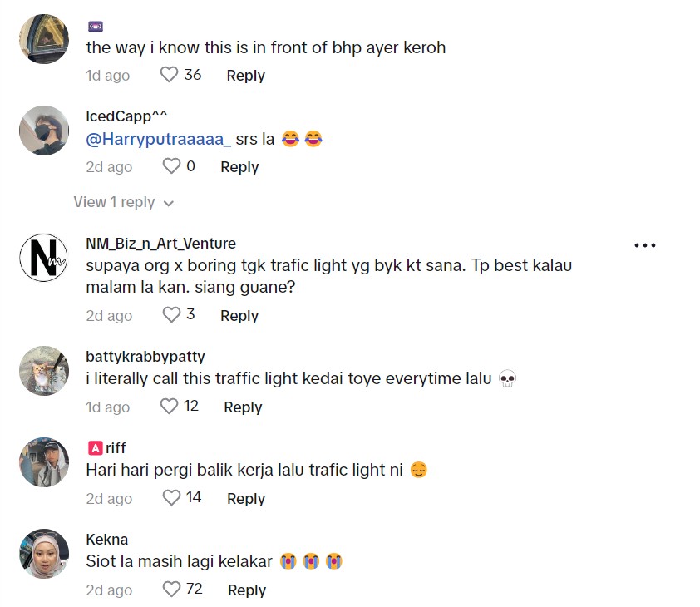
Task: Reply to Kekna's comment
Action: [246, 590]
